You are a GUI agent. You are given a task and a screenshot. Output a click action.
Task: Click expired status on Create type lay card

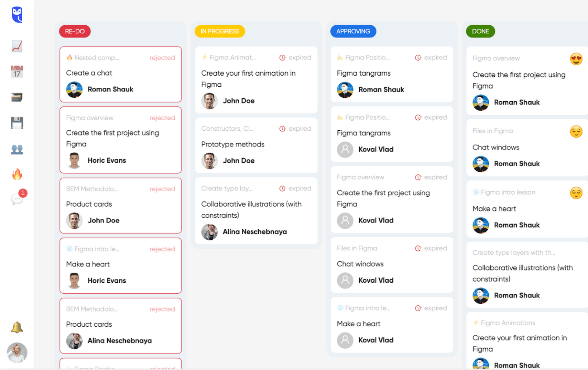click(295, 188)
